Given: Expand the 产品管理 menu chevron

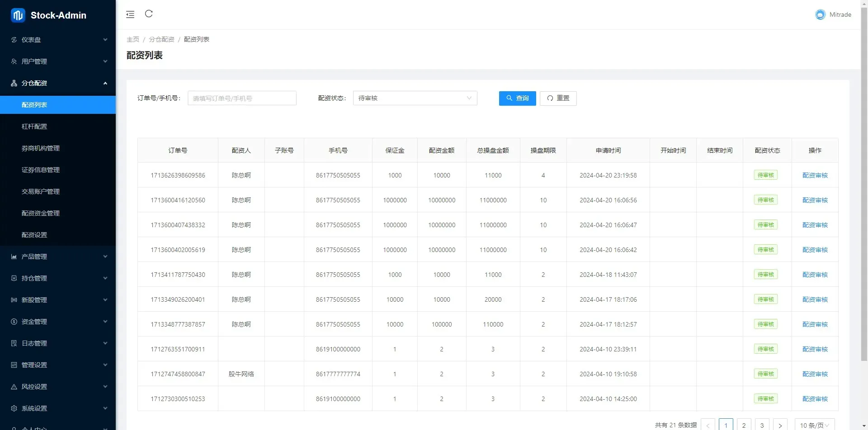Looking at the screenshot, I should tap(105, 257).
